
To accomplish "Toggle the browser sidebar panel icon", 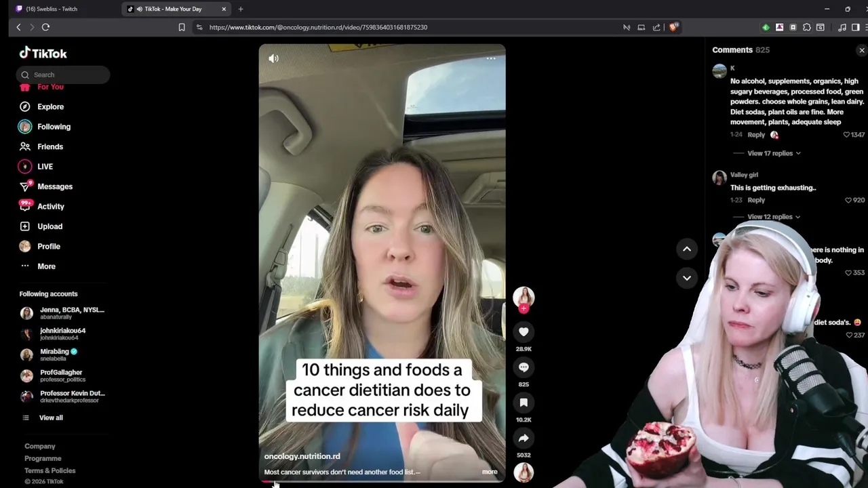I will (855, 27).
